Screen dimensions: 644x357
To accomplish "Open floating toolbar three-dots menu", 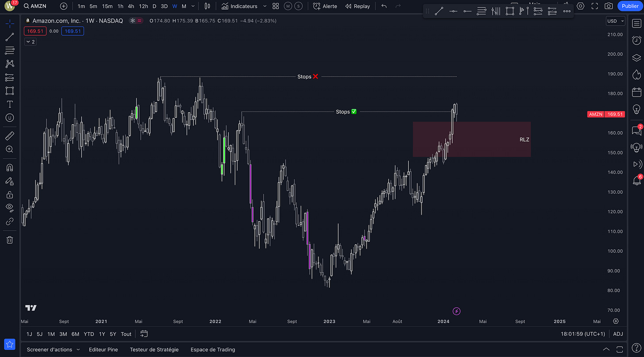I will click(x=567, y=11).
